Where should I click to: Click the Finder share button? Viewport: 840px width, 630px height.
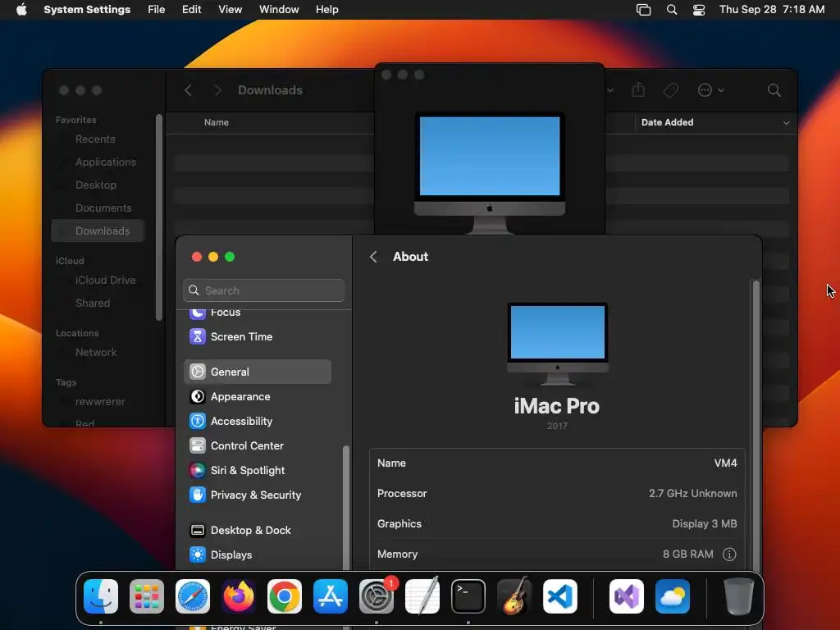pyautogui.click(x=638, y=90)
